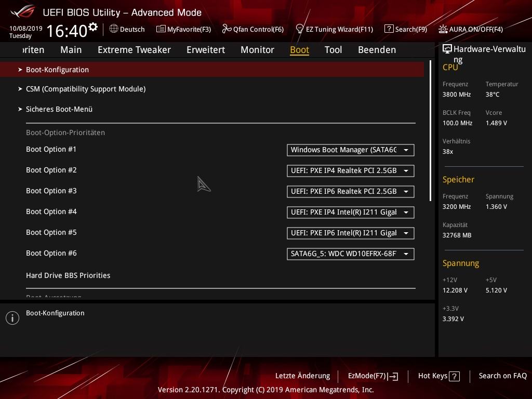The width and height of the screenshot is (532, 399).
Task: Click the date 10/08/2019
Action: pyautogui.click(x=26, y=29)
